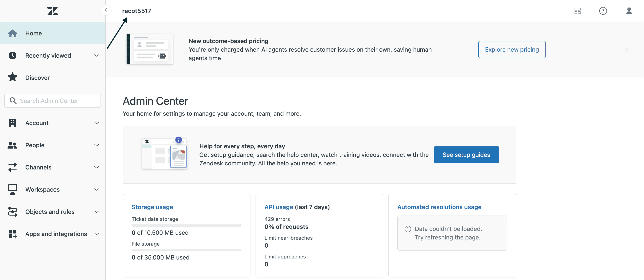The image size is (644, 280).
Task: Expand the Account menu chevron
Action: click(x=96, y=123)
